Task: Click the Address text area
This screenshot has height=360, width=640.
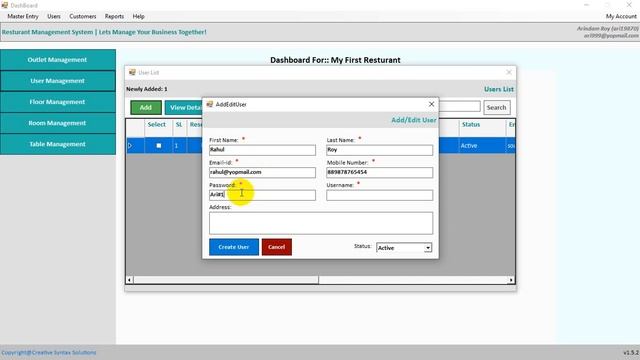Action: coord(321,223)
